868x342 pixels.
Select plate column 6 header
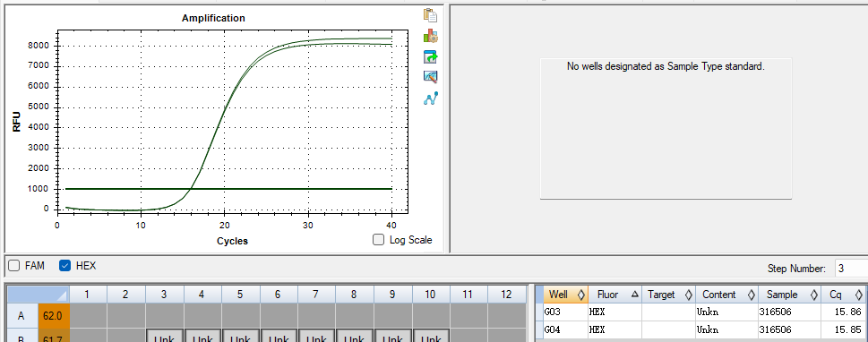[278, 295]
